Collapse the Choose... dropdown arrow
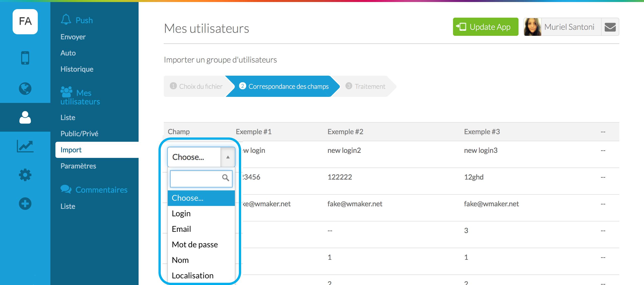The image size is (644, 285). pos(228,157)
